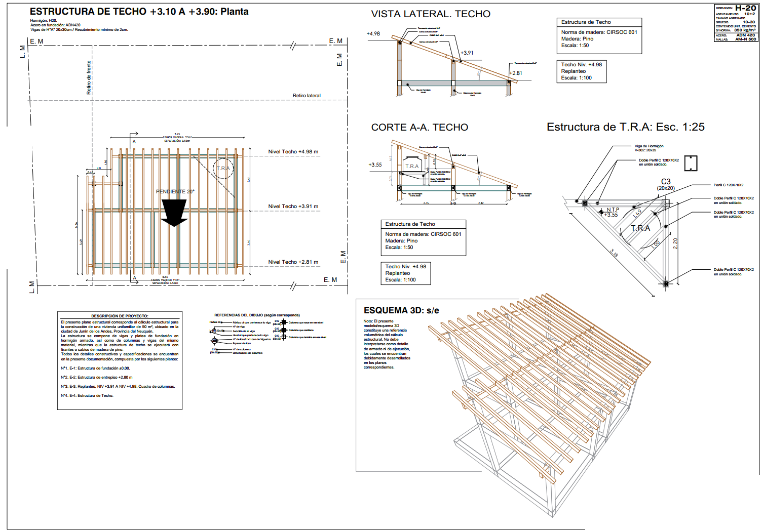This screenshot has height=532, width=763.
Task: Click the "+4.98" level in Vista Lateral
Action: point(373,34)
